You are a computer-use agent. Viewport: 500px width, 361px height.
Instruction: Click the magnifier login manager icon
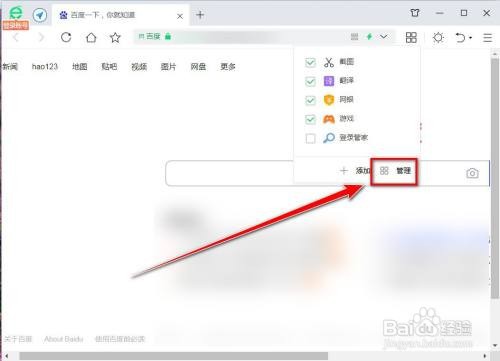click(329, 138)
